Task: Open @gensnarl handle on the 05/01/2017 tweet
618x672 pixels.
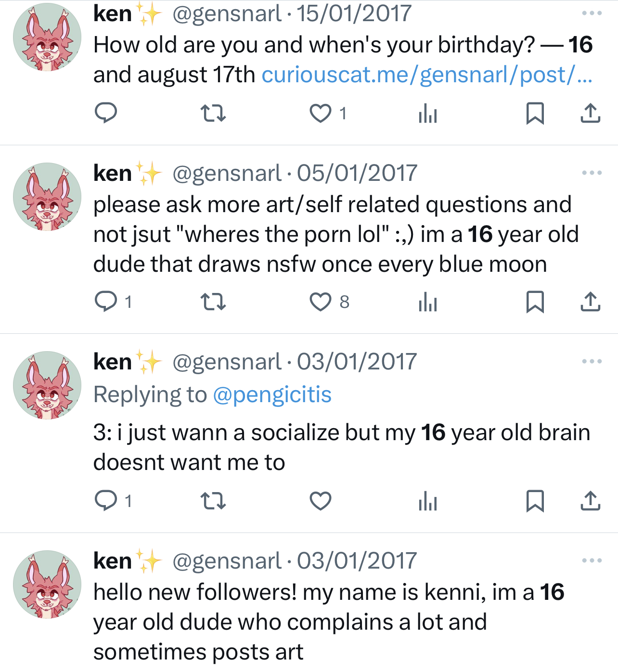Action: click(x=227, y=173)
